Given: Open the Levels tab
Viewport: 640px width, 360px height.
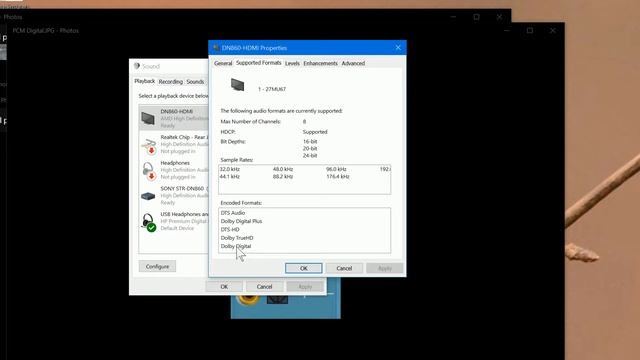Looking at the screenshot, I should coord(292,63).
